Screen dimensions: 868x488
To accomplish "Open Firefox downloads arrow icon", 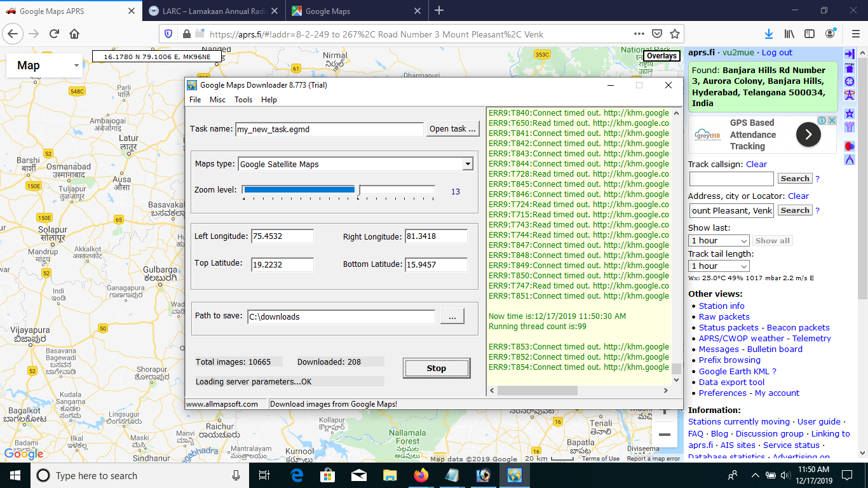I will [769, 34].
